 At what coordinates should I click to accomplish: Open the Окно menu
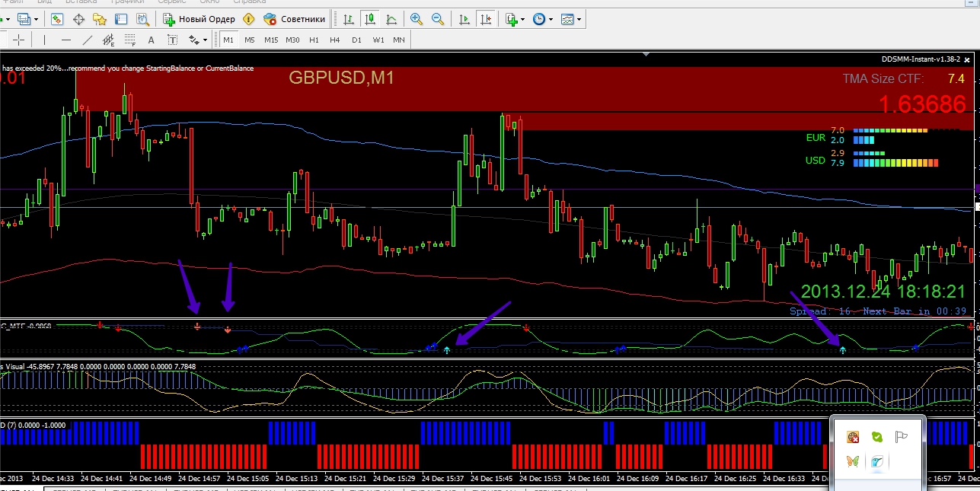point(209,2)
